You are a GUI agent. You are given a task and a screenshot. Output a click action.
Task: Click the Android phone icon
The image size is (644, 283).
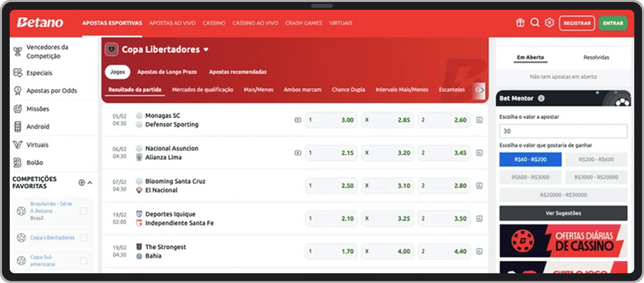pos(18,127)
